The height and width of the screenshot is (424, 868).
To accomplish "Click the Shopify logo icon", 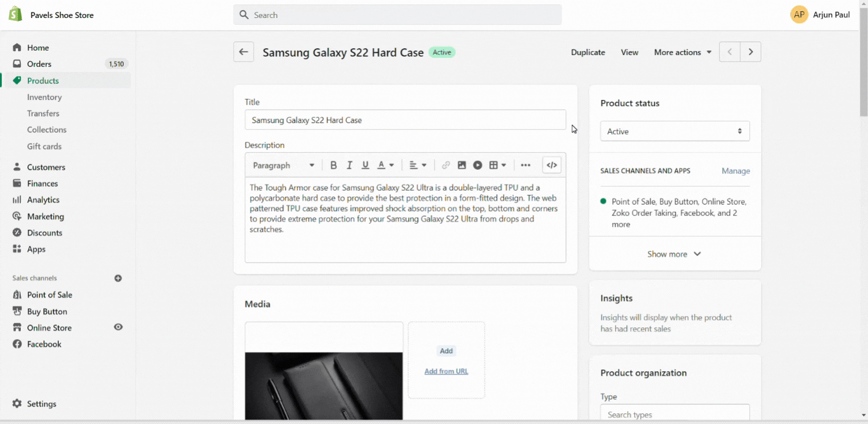I will coord(15,15).
